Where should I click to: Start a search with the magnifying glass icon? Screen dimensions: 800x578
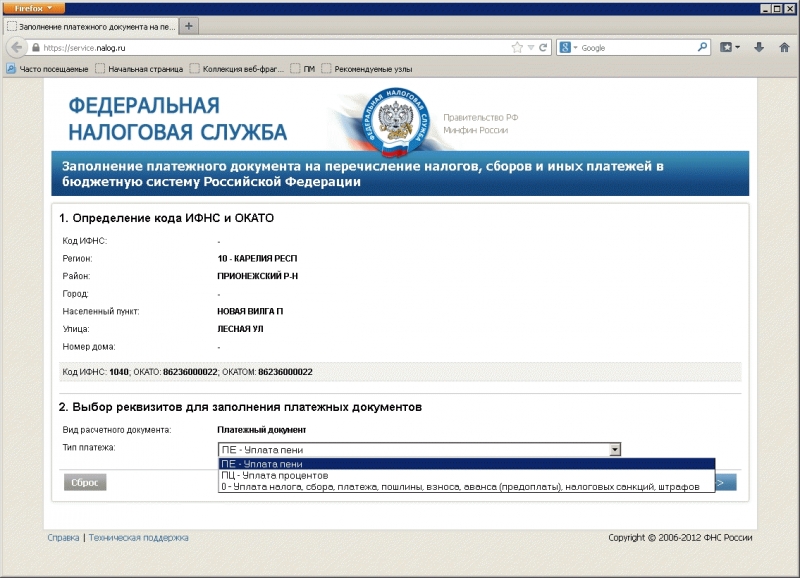(702, 46)
